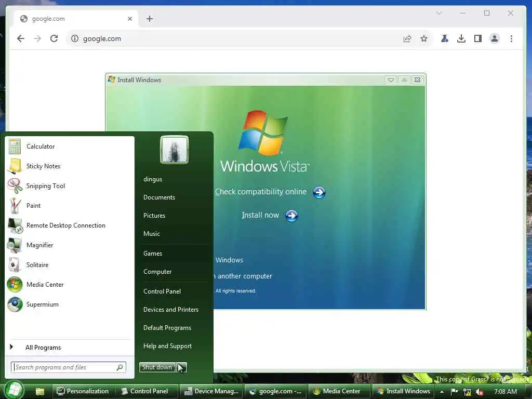532x399 pixels.
Task: Show hidden tray icons arrow
Action: (x=442, y=392)
